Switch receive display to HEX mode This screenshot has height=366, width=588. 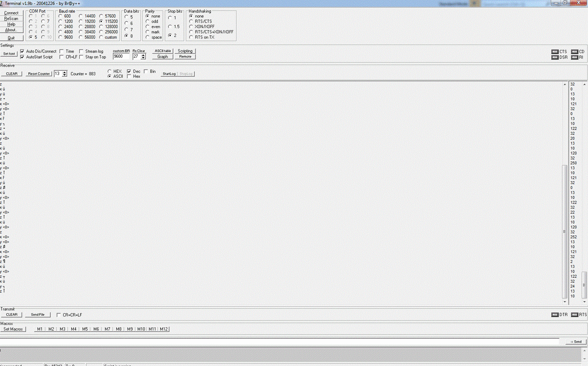click(x=110, y=71)
